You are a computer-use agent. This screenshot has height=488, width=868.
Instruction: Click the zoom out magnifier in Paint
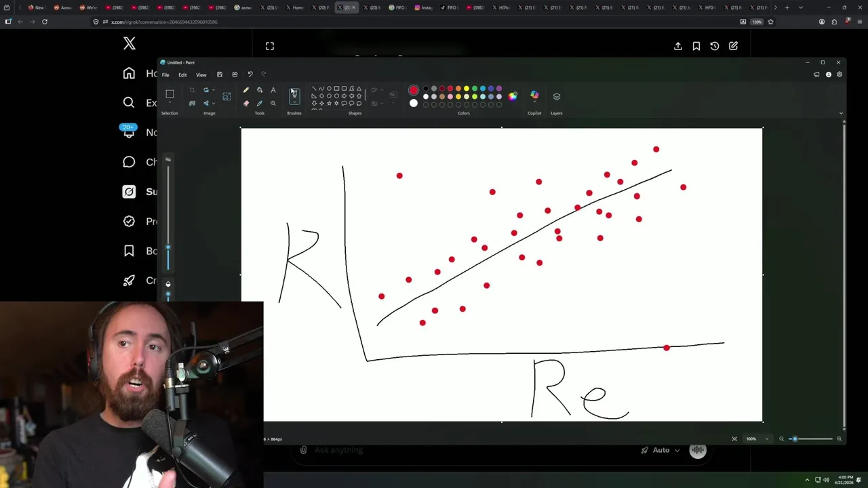(781, 439)
